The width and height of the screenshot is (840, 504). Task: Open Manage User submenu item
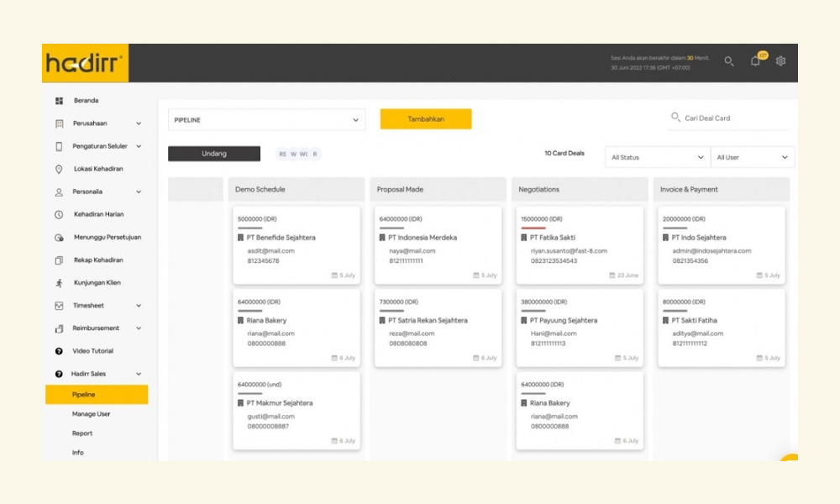coord(91,414)
